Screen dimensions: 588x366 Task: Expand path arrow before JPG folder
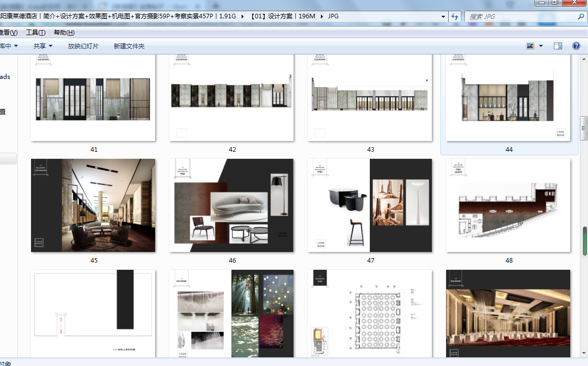coord(321,16)
